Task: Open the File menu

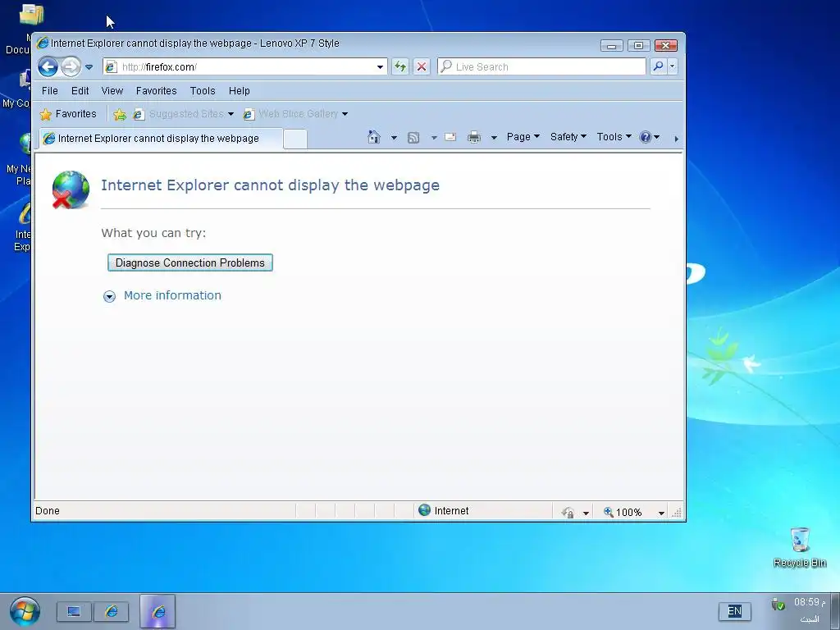Action: click(50, 90)
